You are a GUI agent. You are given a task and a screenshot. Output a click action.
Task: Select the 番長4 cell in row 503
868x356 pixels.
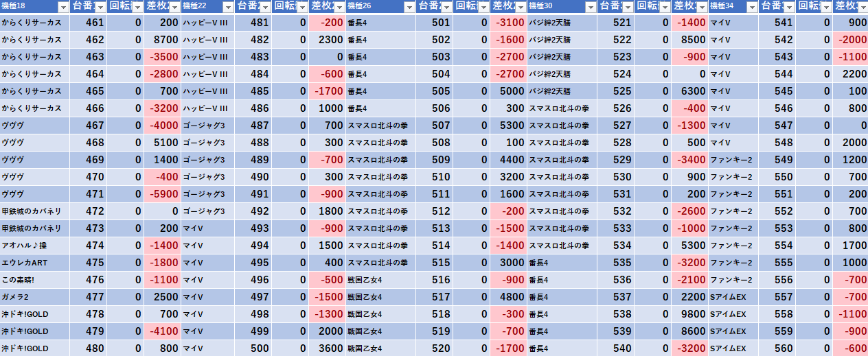(380, 57)
